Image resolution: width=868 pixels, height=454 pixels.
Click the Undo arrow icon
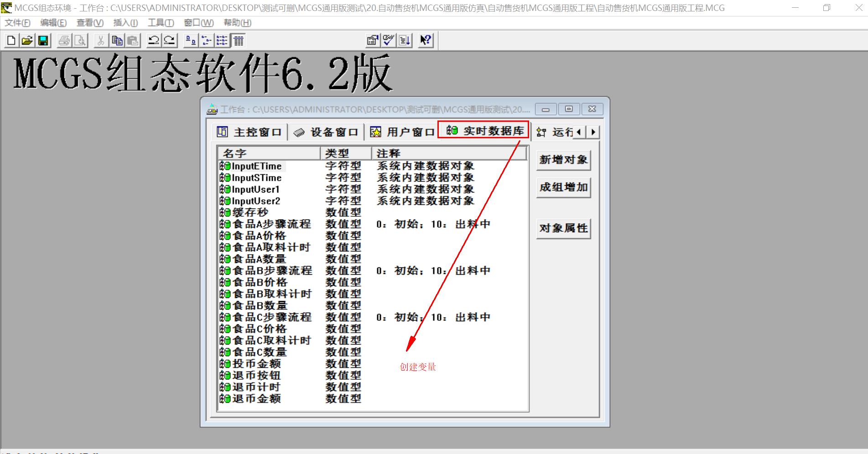click(x=154, y=41)
